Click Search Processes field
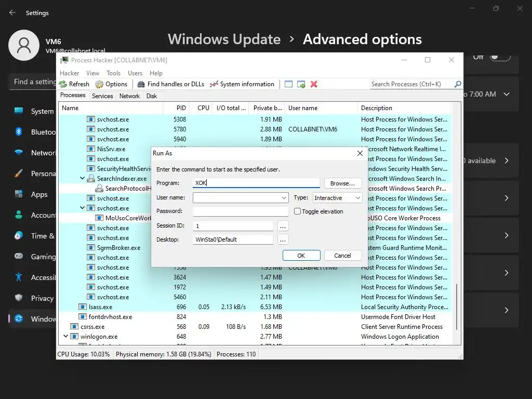The width and height of the screenshot is (532, 399). (x=412, y=84)
